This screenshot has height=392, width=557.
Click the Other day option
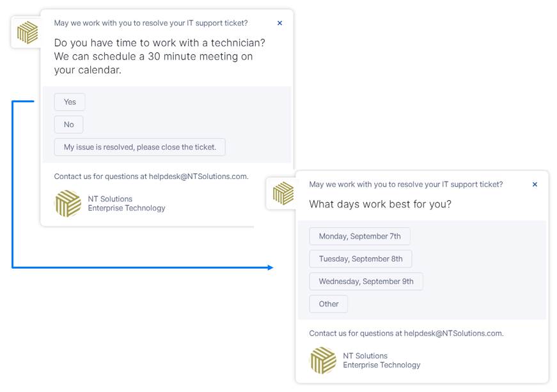pos(329,304)
